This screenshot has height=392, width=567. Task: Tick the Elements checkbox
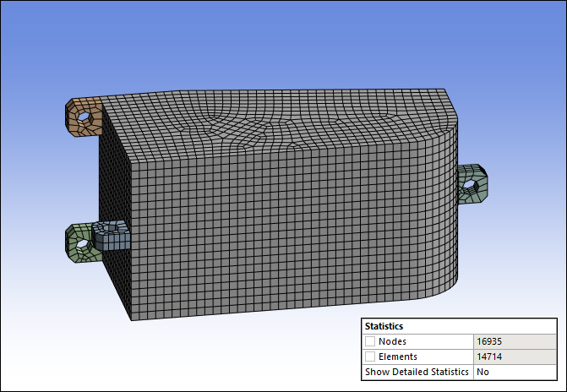pyautogui.click(x=370, y=357)
